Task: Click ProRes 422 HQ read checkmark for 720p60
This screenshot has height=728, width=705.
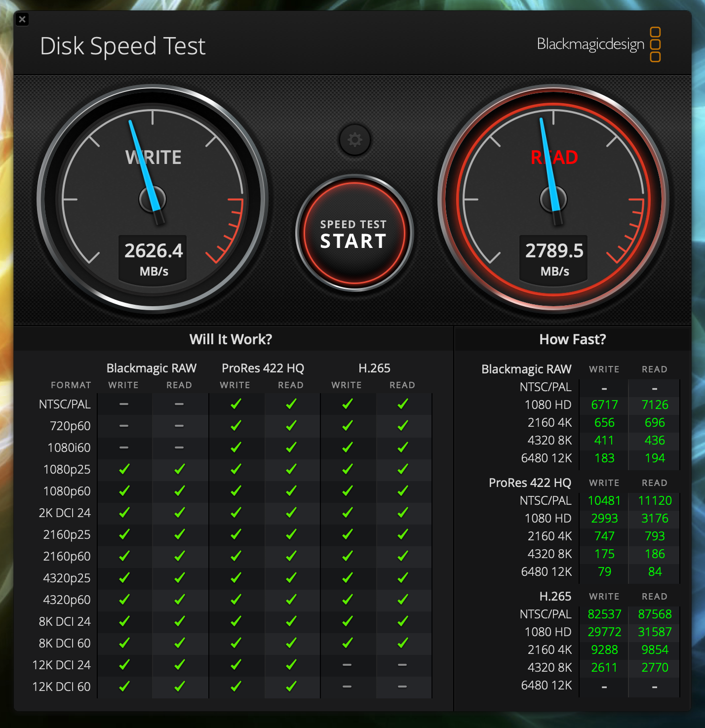Action: click(291, 426)
